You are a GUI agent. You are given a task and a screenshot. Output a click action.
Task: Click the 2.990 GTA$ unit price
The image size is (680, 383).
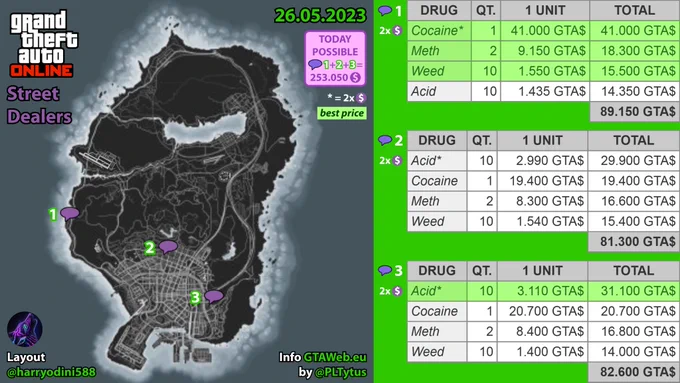[543, 160]
